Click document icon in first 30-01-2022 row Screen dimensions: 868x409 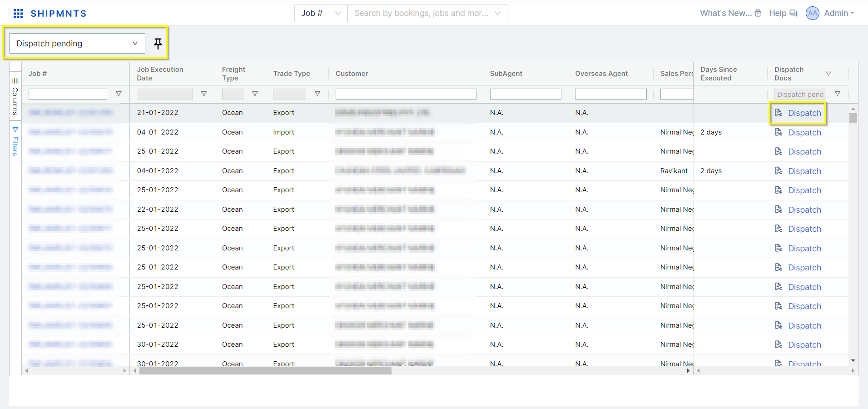[x=779, y=344]
